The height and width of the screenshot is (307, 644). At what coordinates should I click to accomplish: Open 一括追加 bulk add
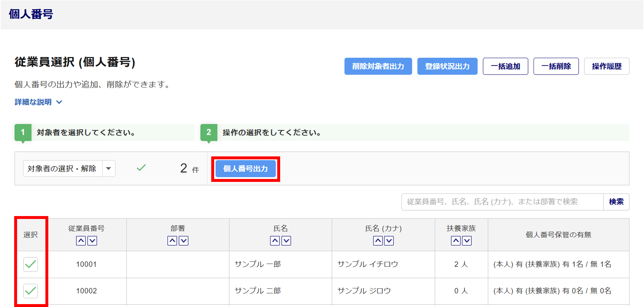[x=505, y=66]
